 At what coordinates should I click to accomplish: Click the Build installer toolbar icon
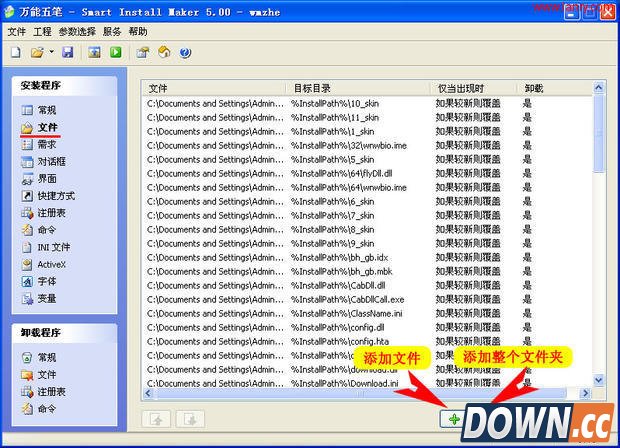tap(94, 52)
